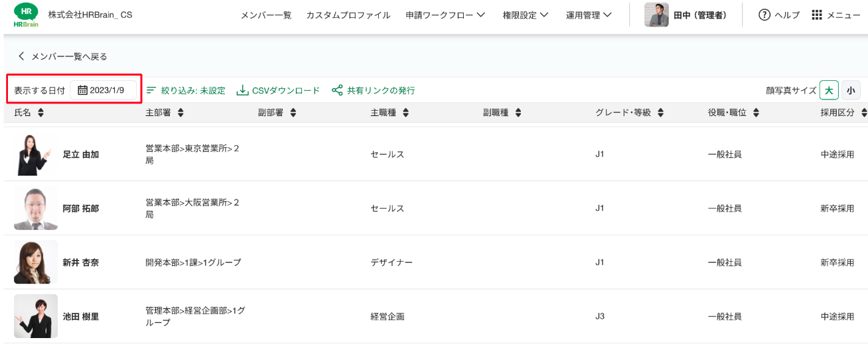Open カスタムプロファイル menu item
Screen dimensions: 868x348
pyautogui.click(x=348, y=15)
